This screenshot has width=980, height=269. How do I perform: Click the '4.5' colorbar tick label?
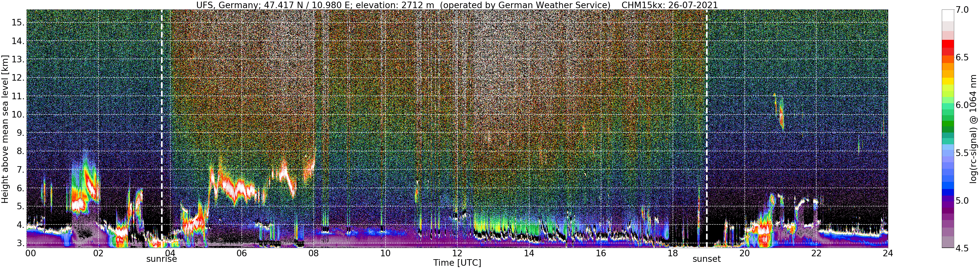(x=962, y=248)
